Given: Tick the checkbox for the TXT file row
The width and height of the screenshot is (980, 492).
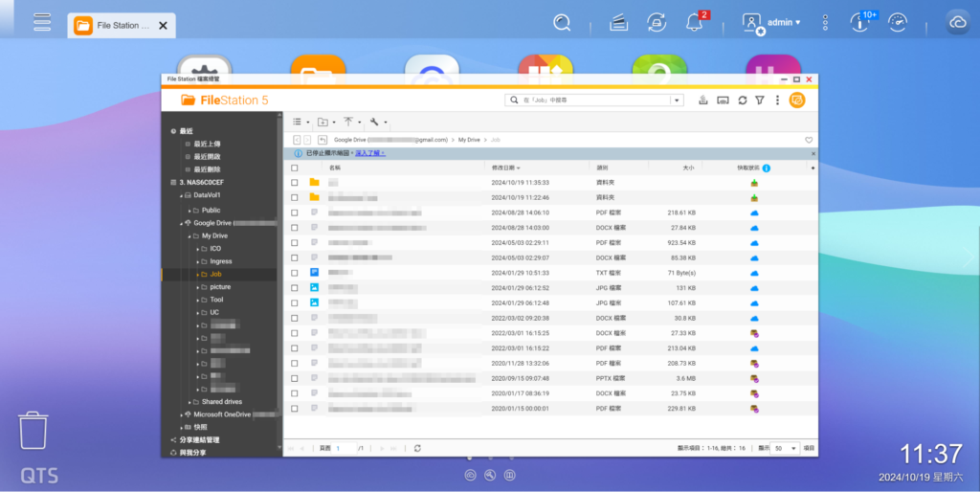Looking at the screenshot, I should pos(295,273).
